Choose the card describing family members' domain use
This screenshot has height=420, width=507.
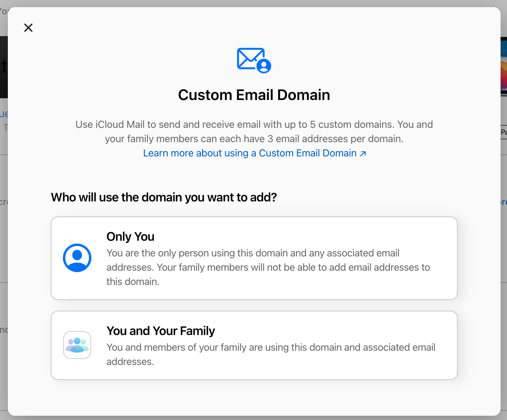tap(254, 345)
